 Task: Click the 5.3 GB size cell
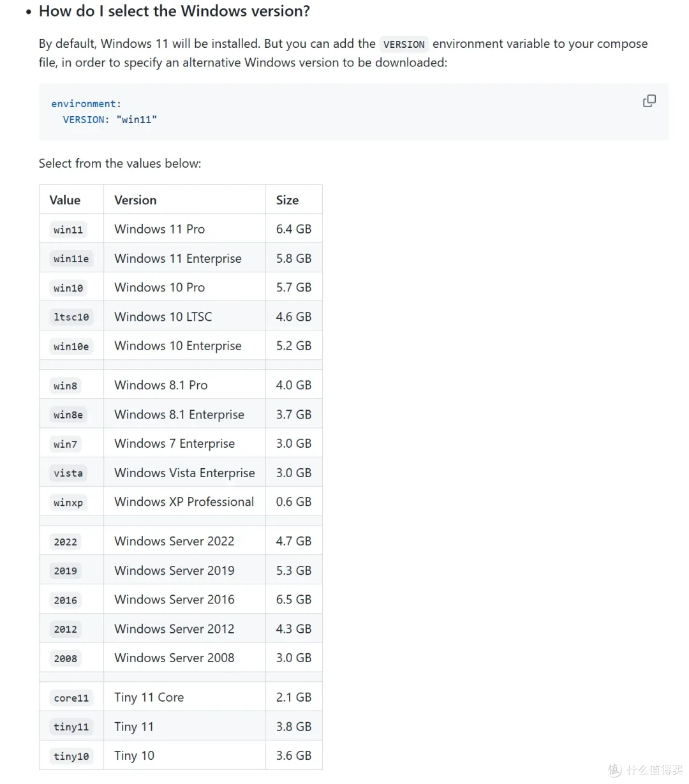(294, 570)
